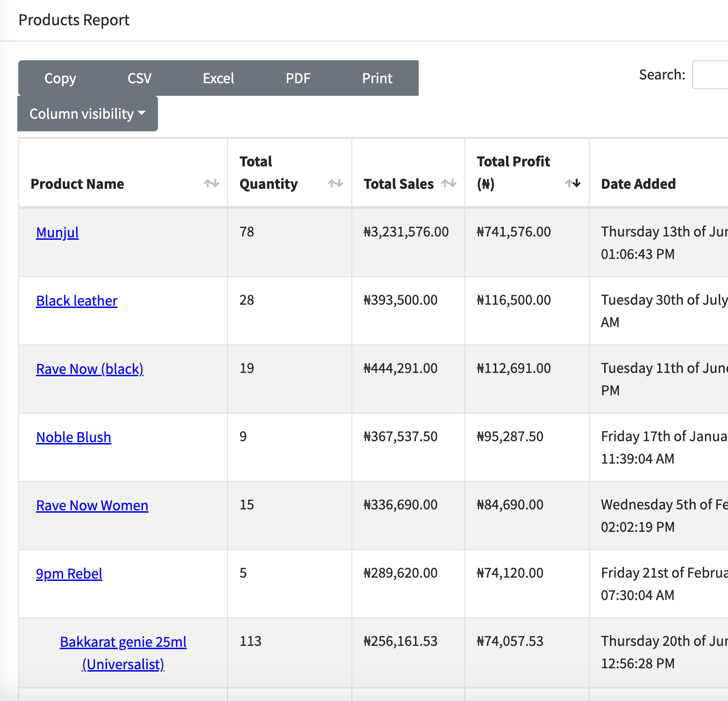728x701 pixels.
Task: Follow the Rave Now (black) link
Action: point(90,369)
